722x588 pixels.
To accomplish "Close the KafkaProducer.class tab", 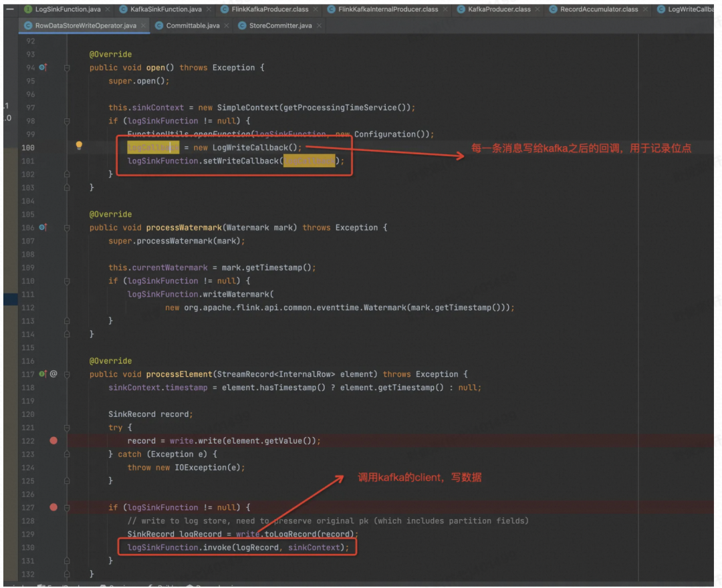I will (537, 9).
